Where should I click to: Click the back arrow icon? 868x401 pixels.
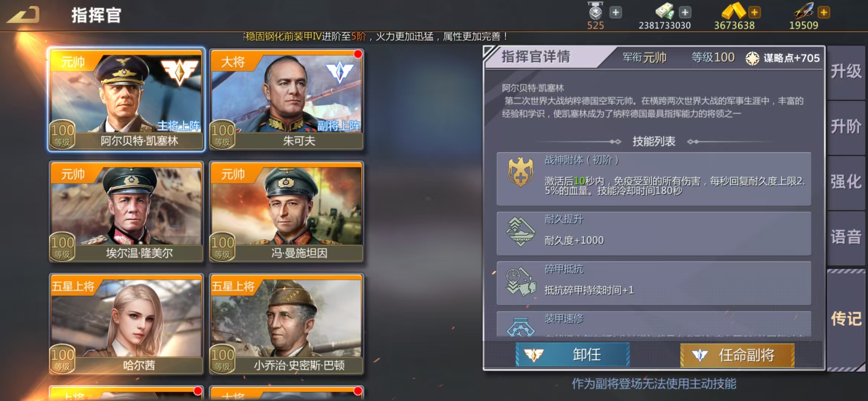point(23,15)
